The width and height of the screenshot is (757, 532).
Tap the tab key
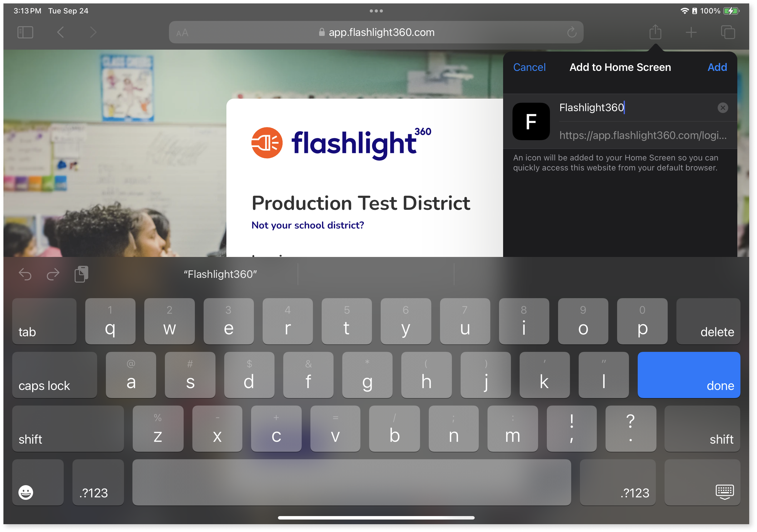[x=45, y=321]
